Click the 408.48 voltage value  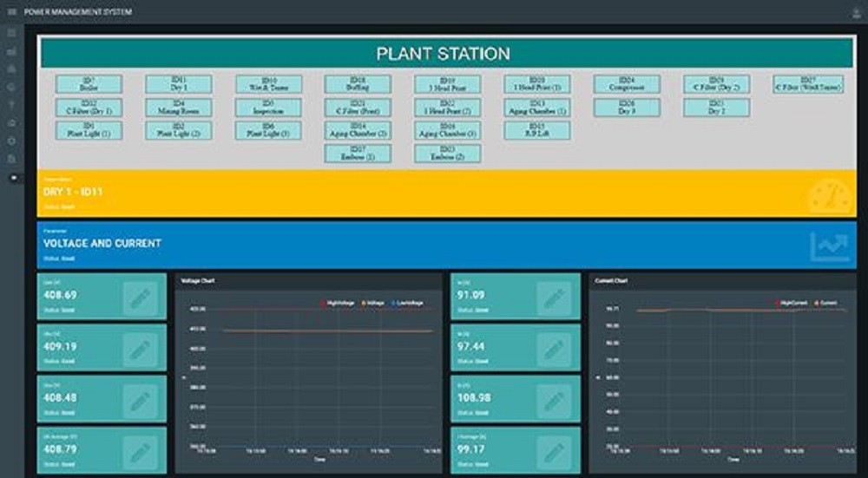(x=61, y=398)
